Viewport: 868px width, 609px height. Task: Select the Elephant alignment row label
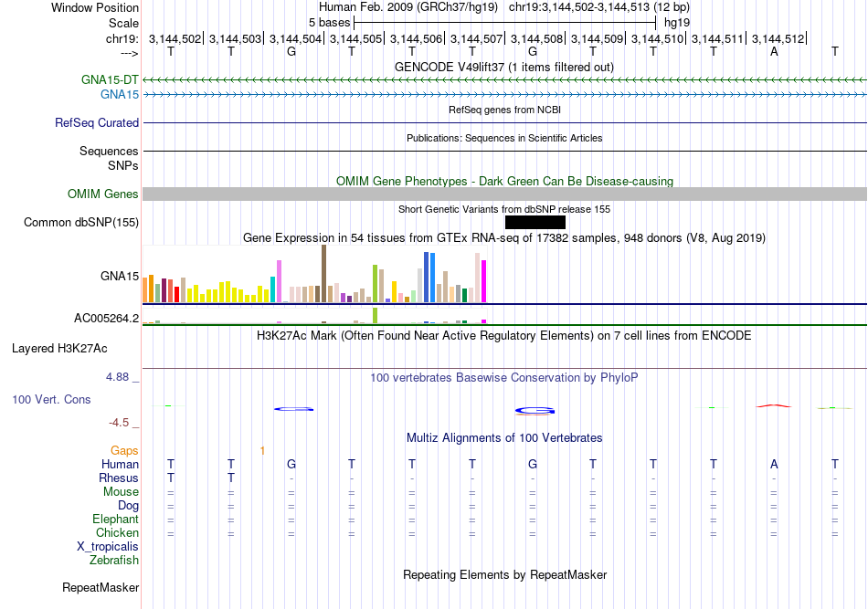coord(115,519)
